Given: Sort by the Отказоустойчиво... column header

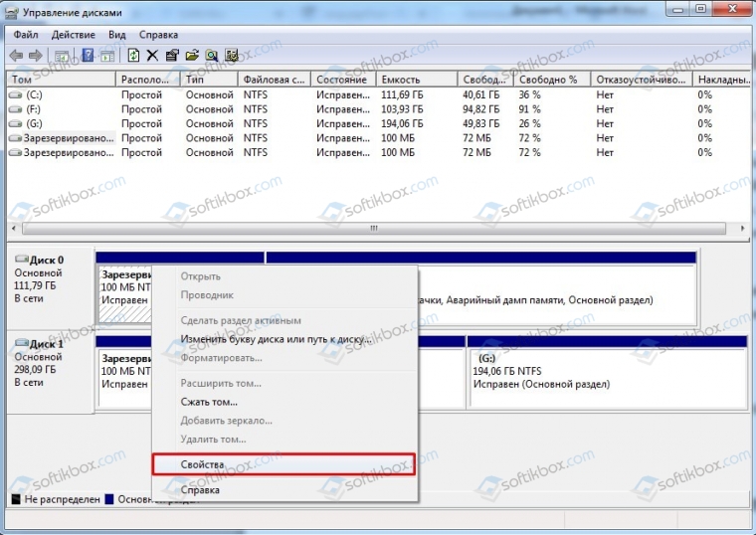Looking at the screenshot, I should tap(642, 80).
